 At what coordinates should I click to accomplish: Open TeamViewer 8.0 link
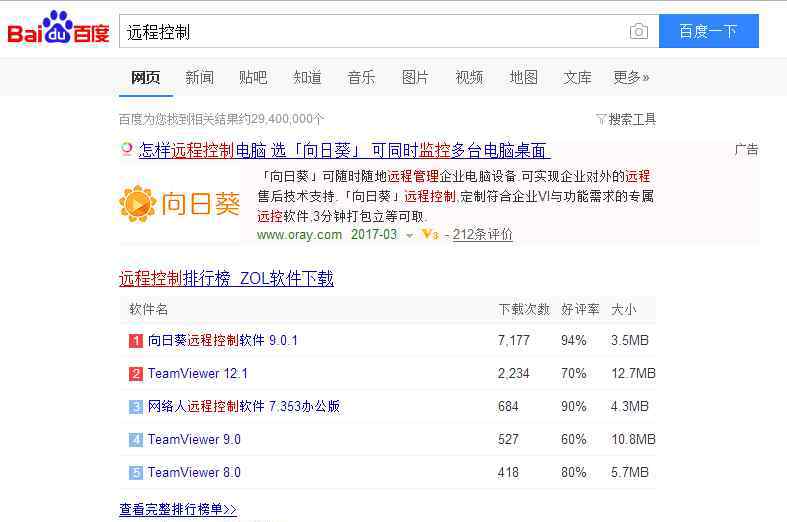[194, 472]
